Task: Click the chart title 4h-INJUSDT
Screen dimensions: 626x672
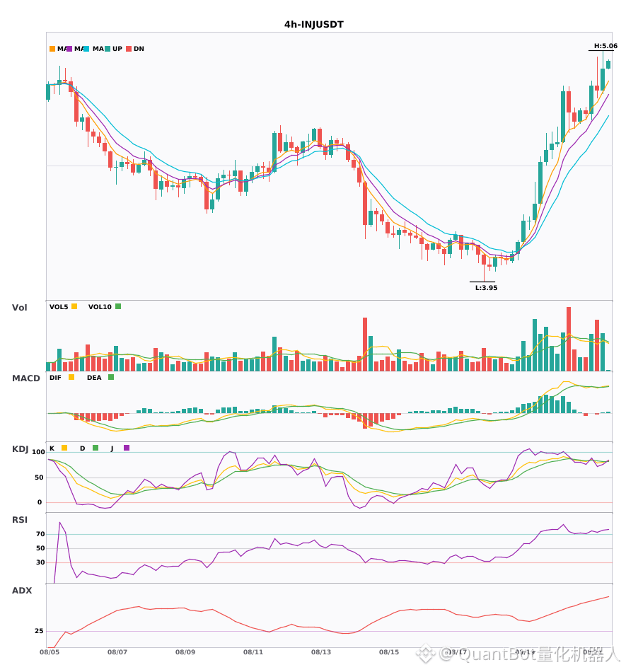Action: (x=314, y=25)
